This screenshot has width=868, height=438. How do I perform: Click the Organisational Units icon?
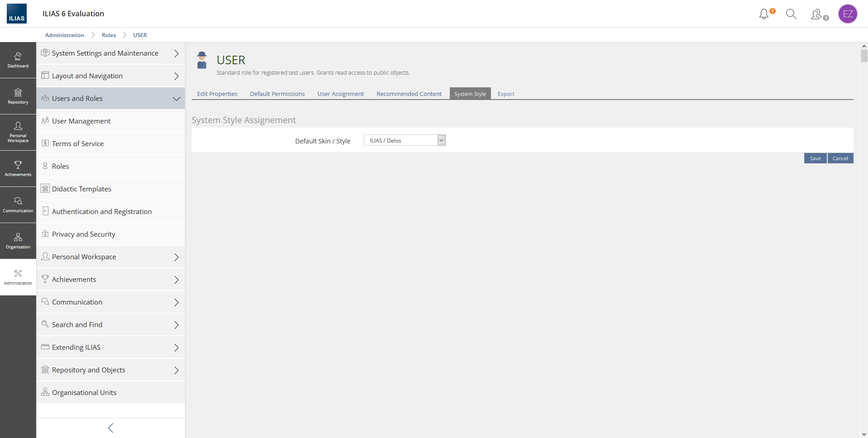point(45,392)
